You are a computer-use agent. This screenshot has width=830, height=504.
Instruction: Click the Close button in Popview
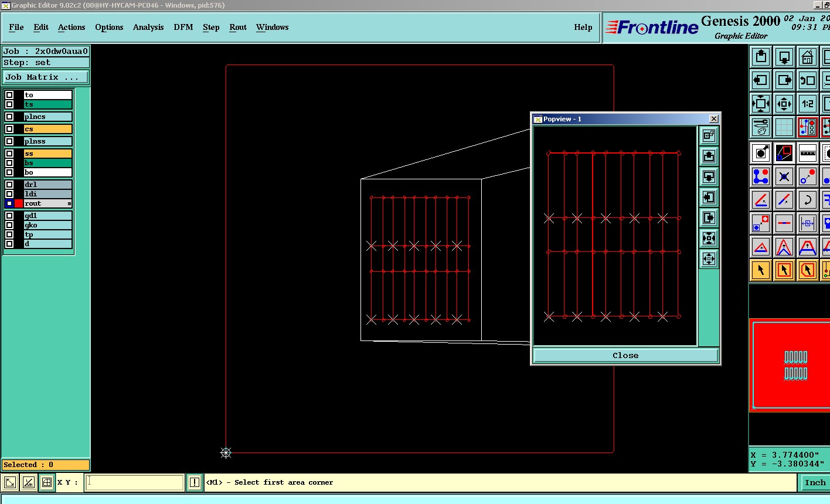click(625, 356)
